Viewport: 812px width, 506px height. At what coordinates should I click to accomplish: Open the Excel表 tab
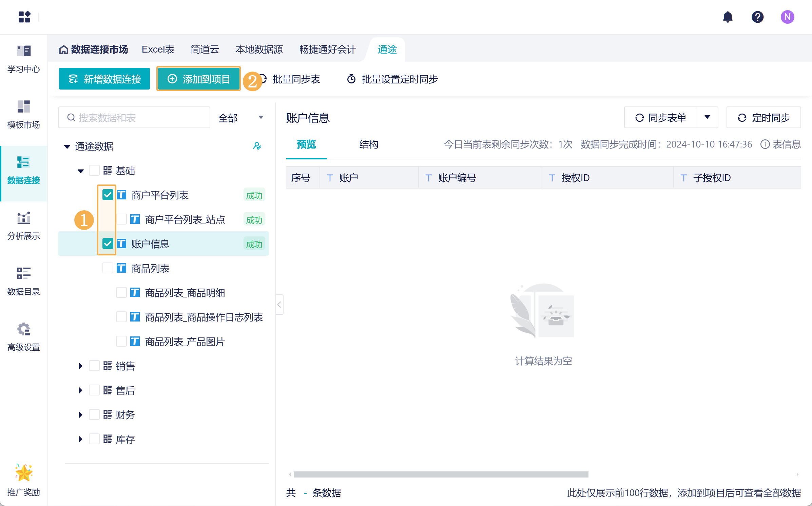(x=158, y=50)
